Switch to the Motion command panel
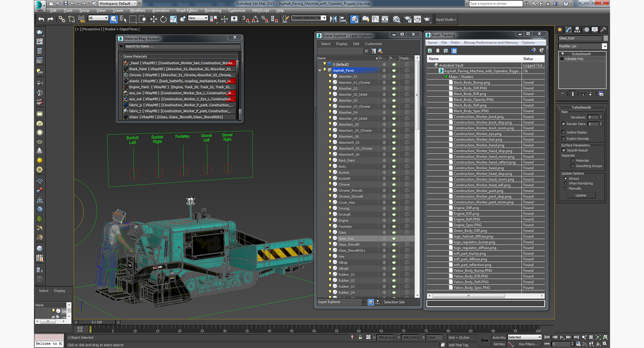This screenshot has width=644, height=348. pyautogui.click(x=586, y=30)
